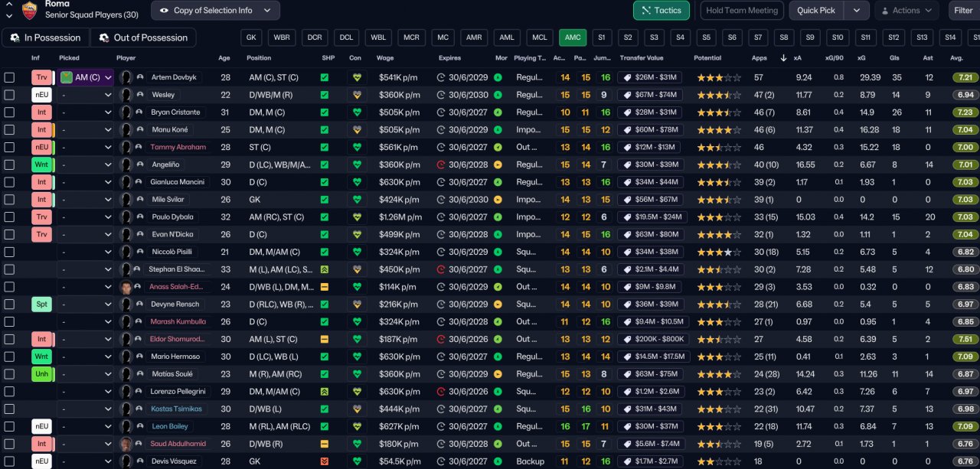This screenshot has height=469, width=980.
Task: Click morale icon for Tammy Abraham
Action: (498, 147)
